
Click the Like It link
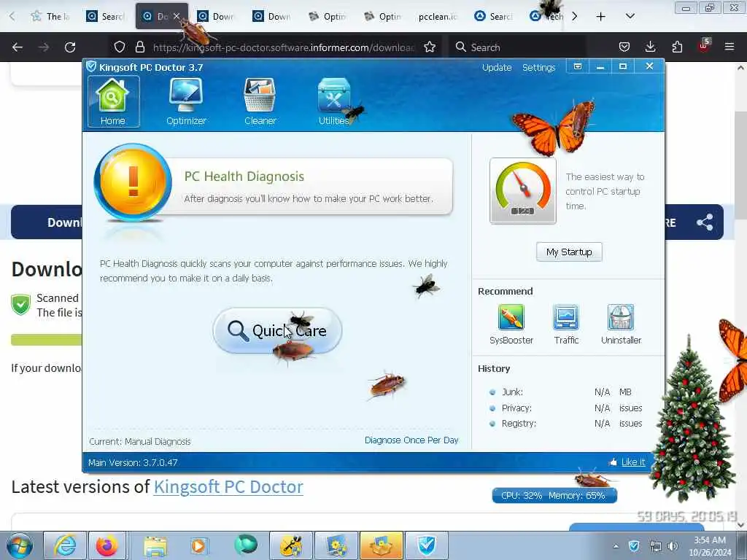point(633,462)
